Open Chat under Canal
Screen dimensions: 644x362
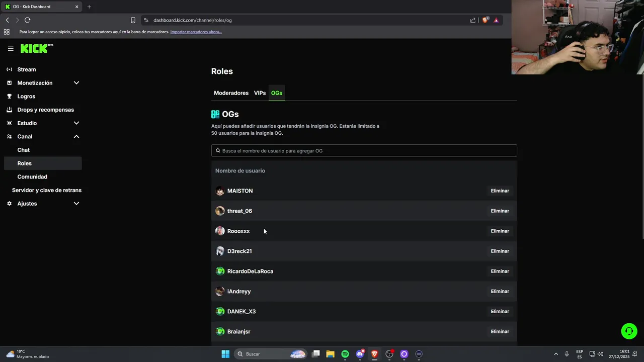click(x=24, y=150)
